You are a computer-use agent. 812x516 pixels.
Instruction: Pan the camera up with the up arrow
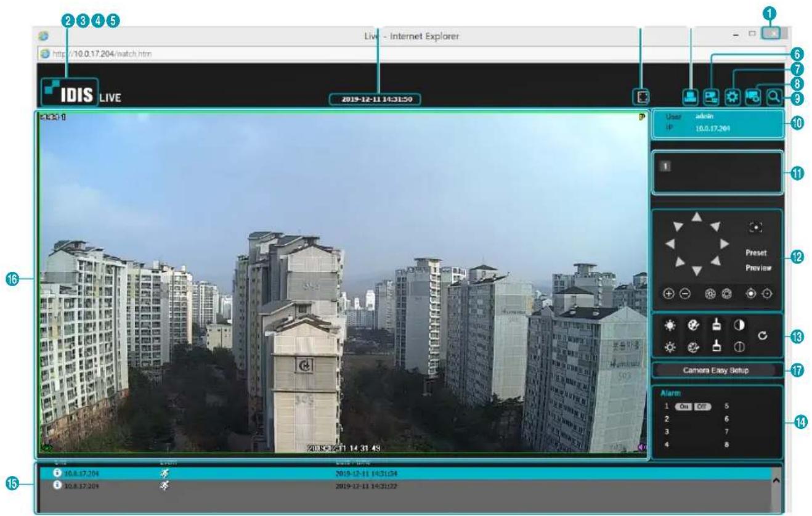coord(696,216)
